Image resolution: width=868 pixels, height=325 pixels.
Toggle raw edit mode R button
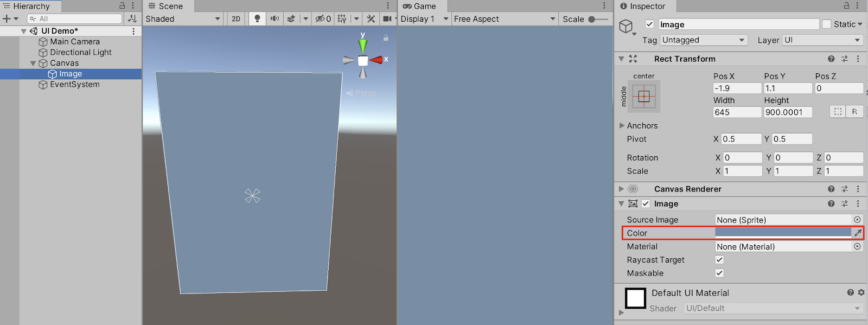pyautogui.click(x=854, y=112)
